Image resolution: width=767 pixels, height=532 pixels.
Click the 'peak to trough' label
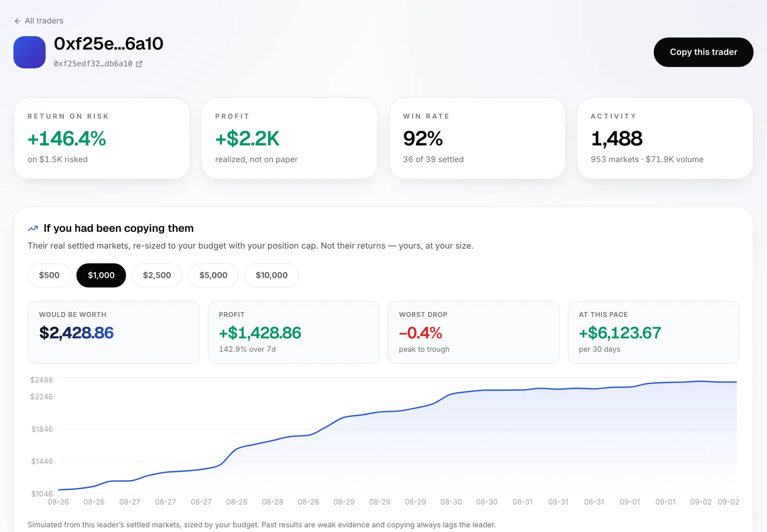(424, 349)
